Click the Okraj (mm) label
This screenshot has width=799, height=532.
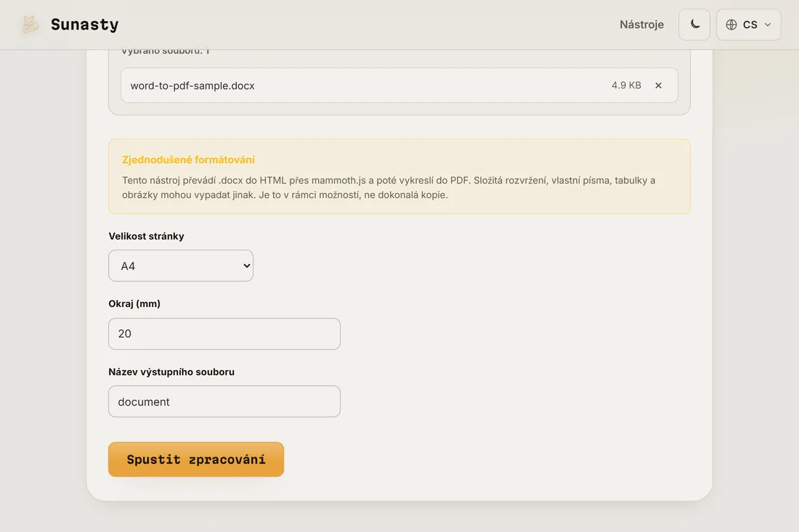(134, 304)
